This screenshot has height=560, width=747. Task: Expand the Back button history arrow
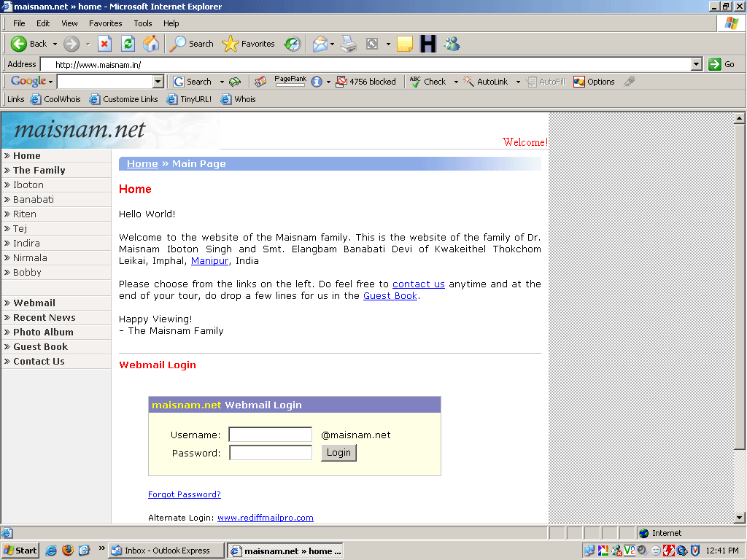point(55,44)
